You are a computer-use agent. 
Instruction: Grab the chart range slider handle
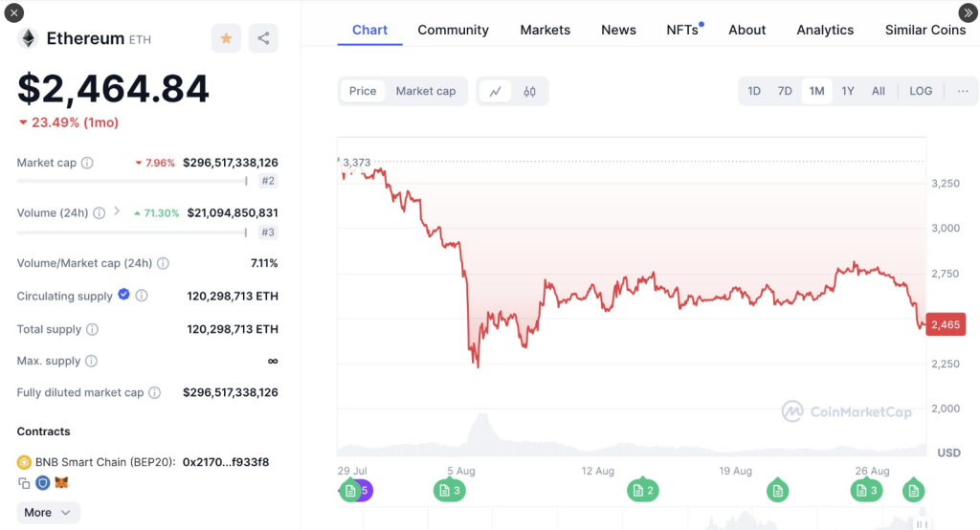[920, 523]
